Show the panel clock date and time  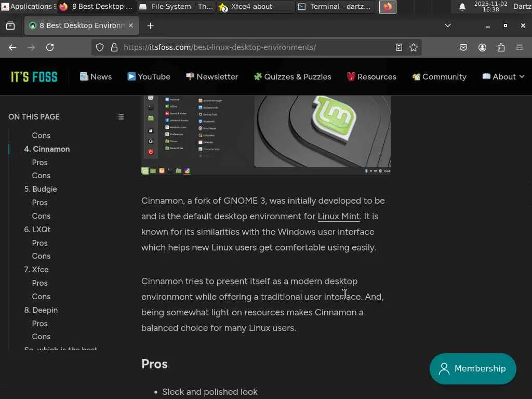[x=490, y=6]
